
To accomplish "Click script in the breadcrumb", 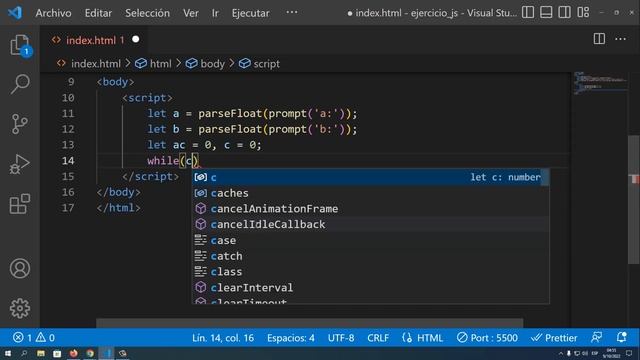I will 267,64.
